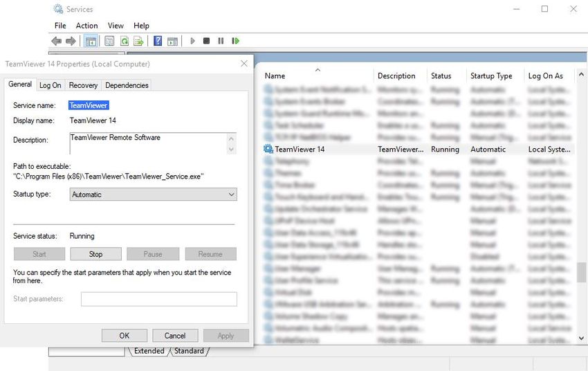Click the description box up arrow

231,139
